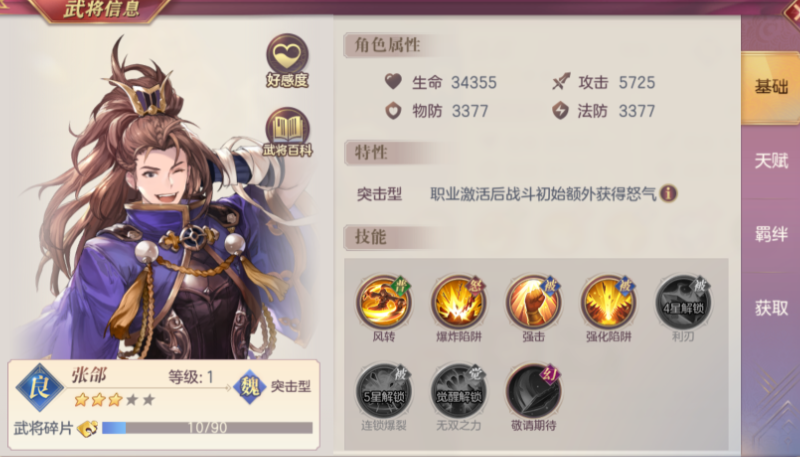
Task: Select the 强击 skill icon
Action: coord(533,303)
